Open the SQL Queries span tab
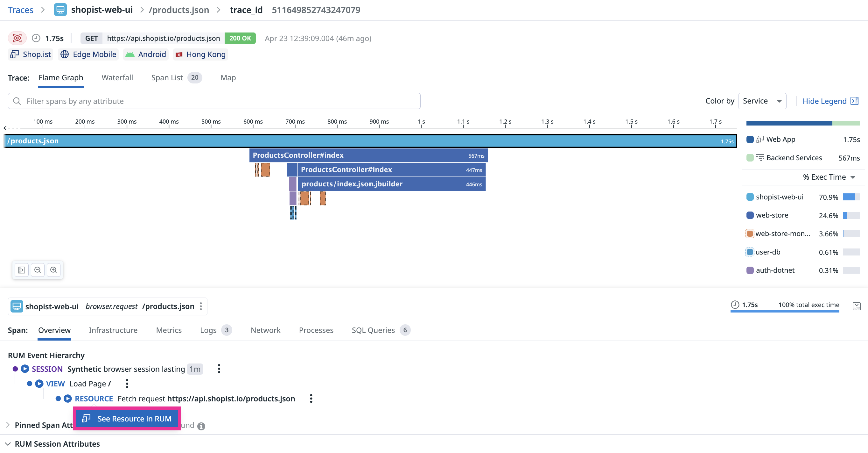This screenshot has height=453, width=868. click(x=373, y=330)
